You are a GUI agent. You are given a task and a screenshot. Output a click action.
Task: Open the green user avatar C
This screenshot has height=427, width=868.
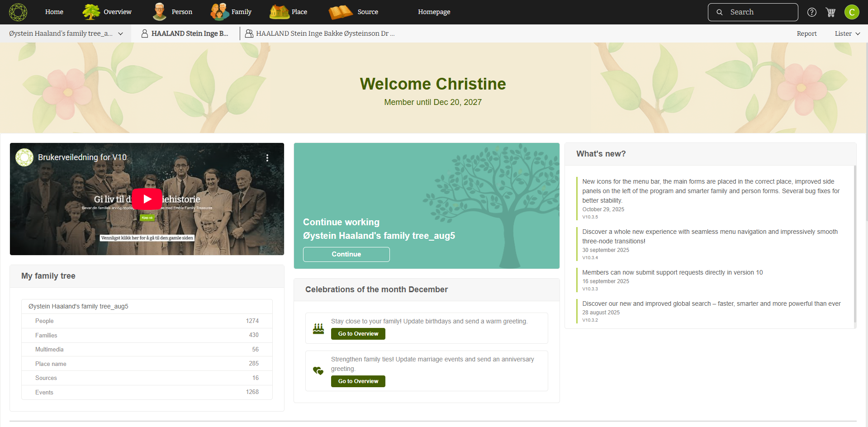coord(852,12)
